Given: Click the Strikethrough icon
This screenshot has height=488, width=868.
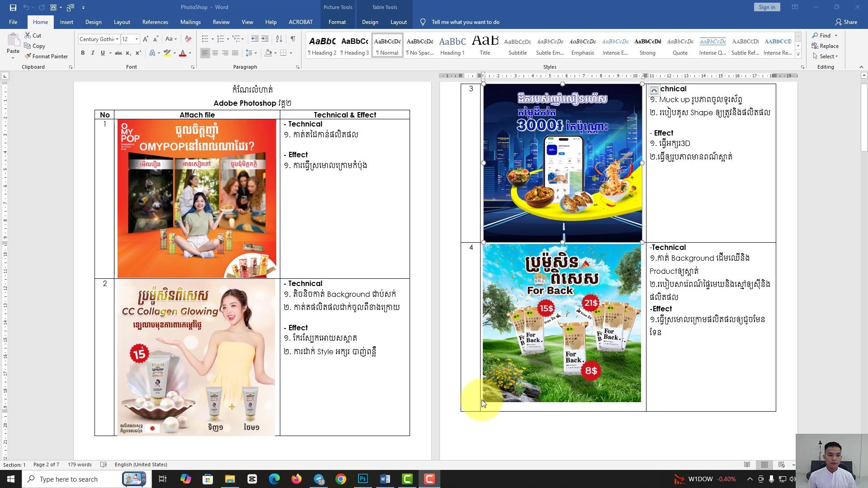Looking at the screenshot, I should click(x=118, y=53).
